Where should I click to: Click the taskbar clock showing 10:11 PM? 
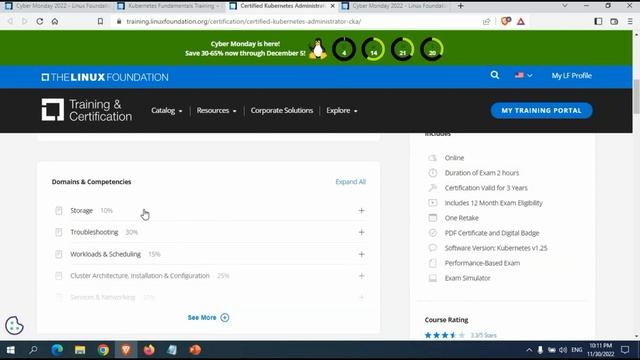pyautogui.click(x=601, y=350)
